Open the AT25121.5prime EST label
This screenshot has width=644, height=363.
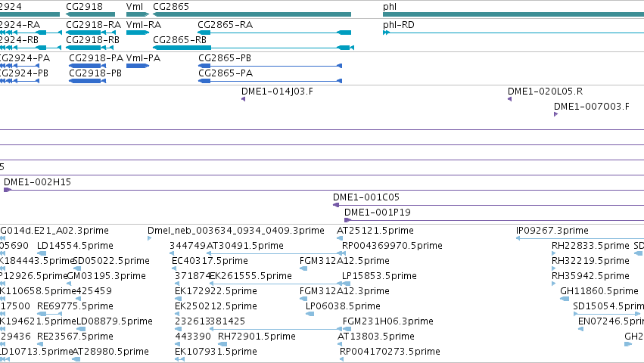click(x=375, y=231)
